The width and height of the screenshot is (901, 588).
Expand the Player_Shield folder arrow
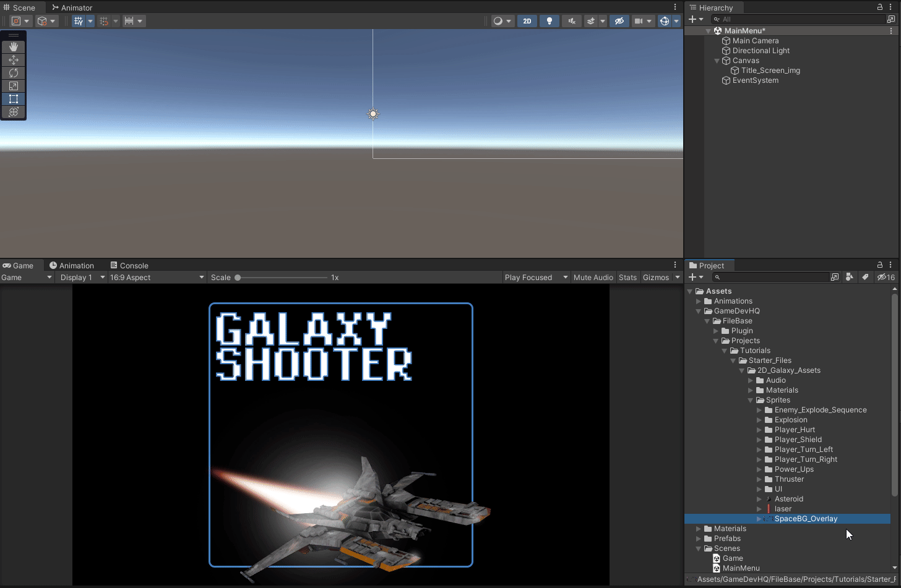(759, 440)
